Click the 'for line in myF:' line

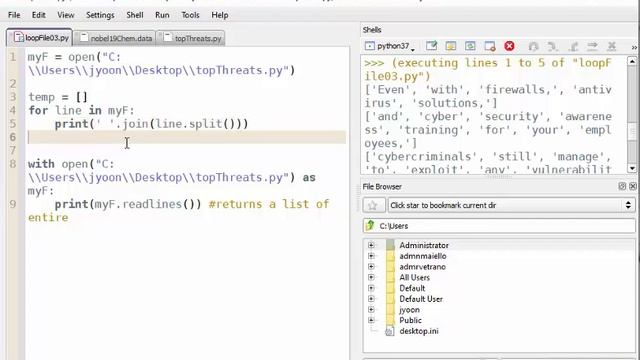(81, 110)
